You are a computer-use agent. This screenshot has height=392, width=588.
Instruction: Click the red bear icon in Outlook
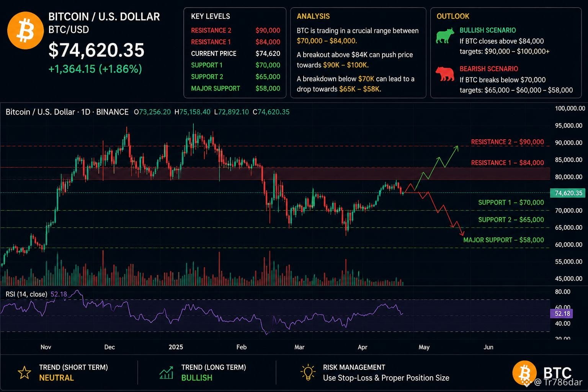coord(445,74)
